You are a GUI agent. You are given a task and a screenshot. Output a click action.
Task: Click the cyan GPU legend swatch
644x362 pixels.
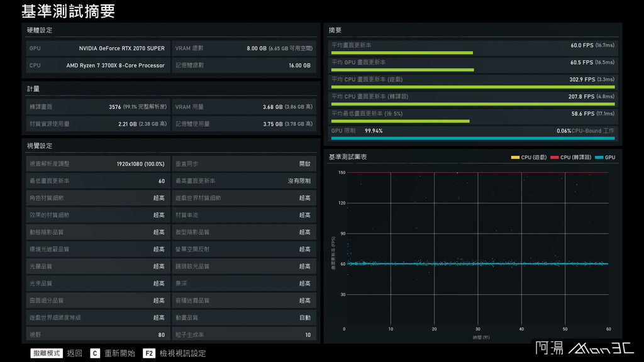coord(599,157)
